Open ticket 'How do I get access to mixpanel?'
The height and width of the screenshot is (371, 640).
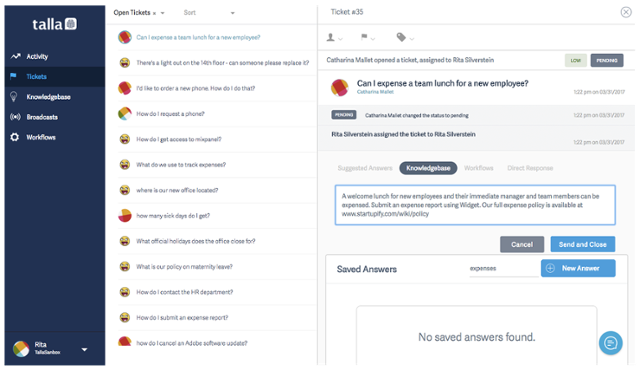point(179,139)
